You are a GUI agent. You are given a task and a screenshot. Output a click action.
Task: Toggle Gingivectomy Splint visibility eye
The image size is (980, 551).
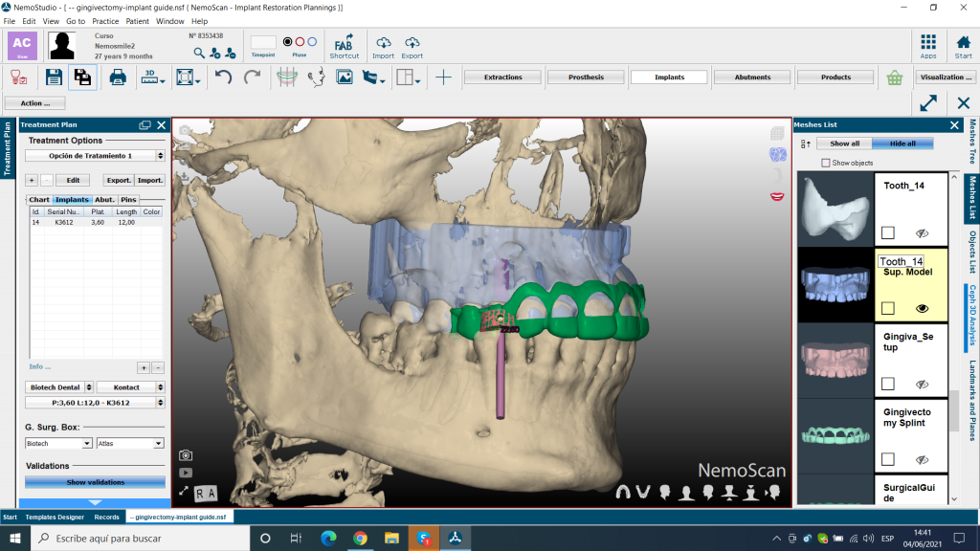click(x=922, y=460)
